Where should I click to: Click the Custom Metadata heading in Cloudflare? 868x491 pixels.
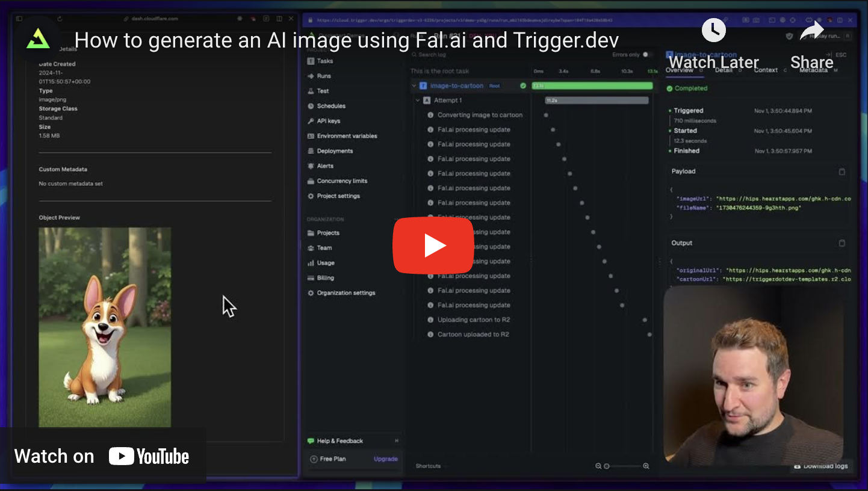click(63, 170)
